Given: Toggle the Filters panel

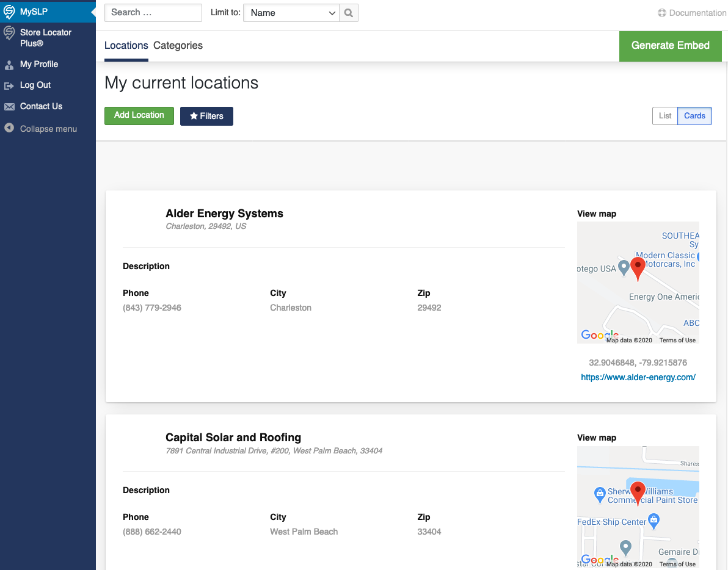Looking at the screenshot, I should click(x=206, y=116).
